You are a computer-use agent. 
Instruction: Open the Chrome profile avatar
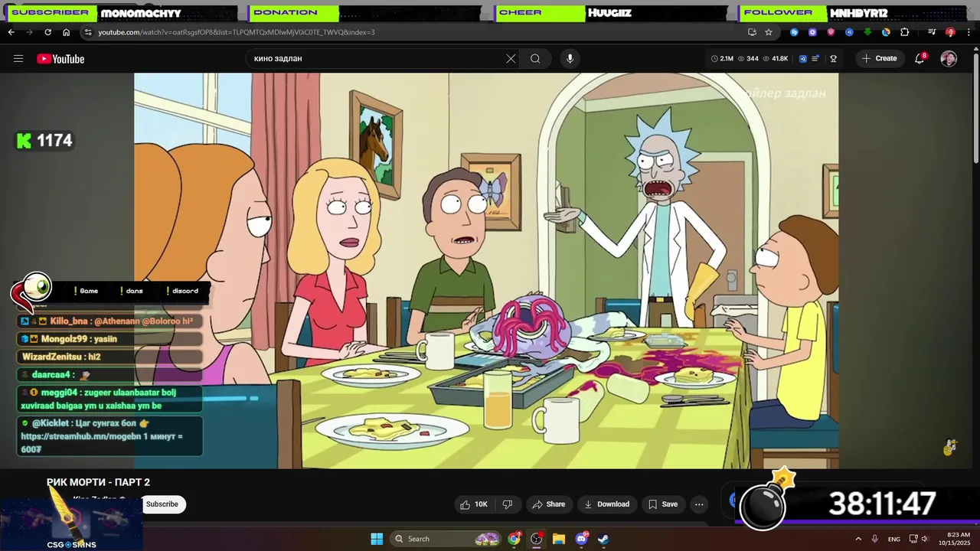pos(950,32)
